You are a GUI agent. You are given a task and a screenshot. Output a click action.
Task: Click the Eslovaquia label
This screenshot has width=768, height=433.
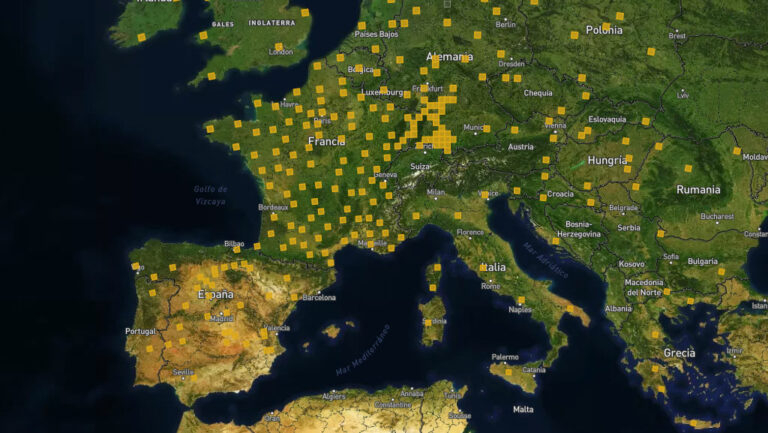[x=607, y=119]
